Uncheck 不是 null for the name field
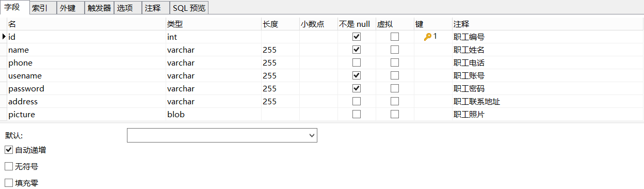The width and height of the screenshot is (644, 189). [x=357, y=50]
